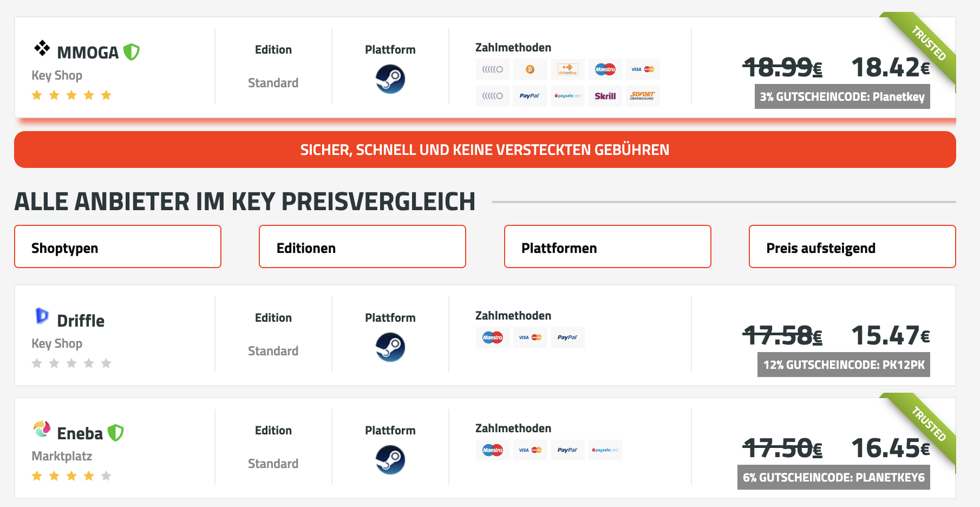Click the Steam platform icon in Eneba row

pyautogui.click(x=390, y=460)
